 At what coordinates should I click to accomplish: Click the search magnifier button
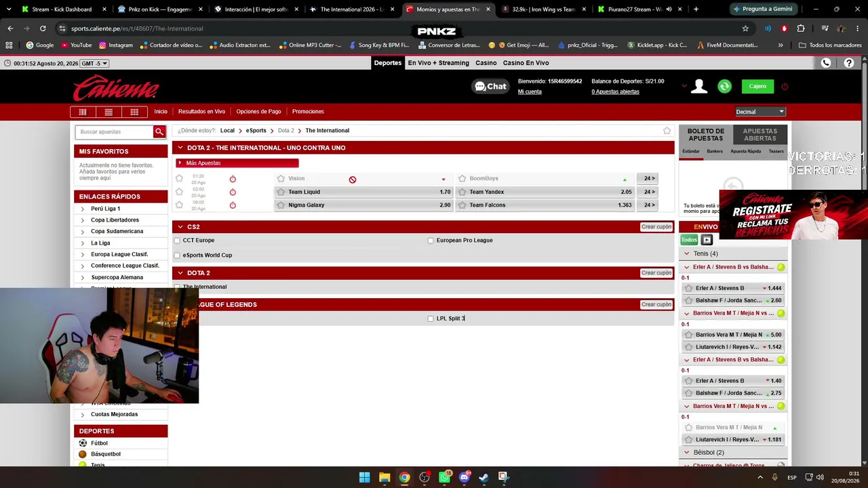(x=159, y=131)
